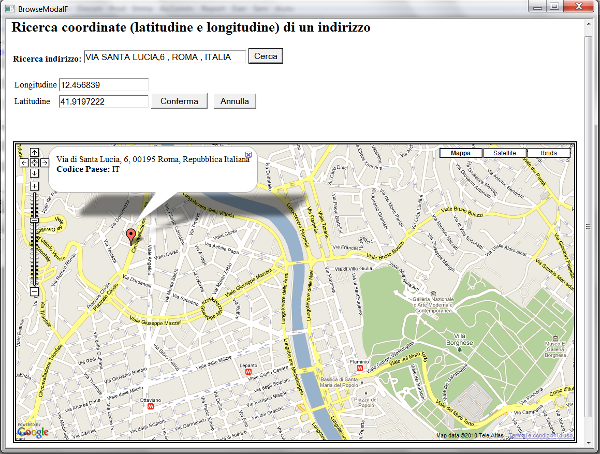
Task: Switch to Mappa map view
Action: click(x=461, y=153)
